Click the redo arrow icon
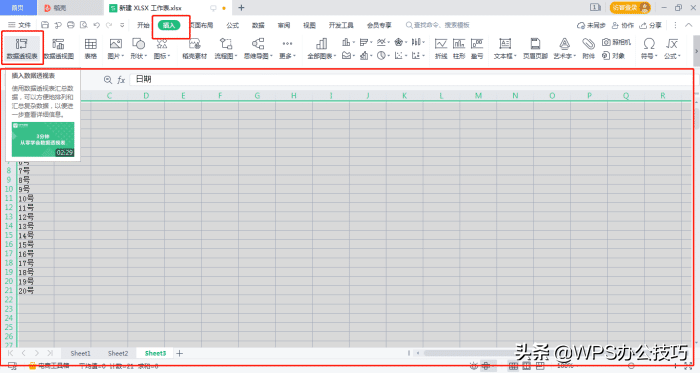Viewport: 700px width, 373px height. click(109, 25)
